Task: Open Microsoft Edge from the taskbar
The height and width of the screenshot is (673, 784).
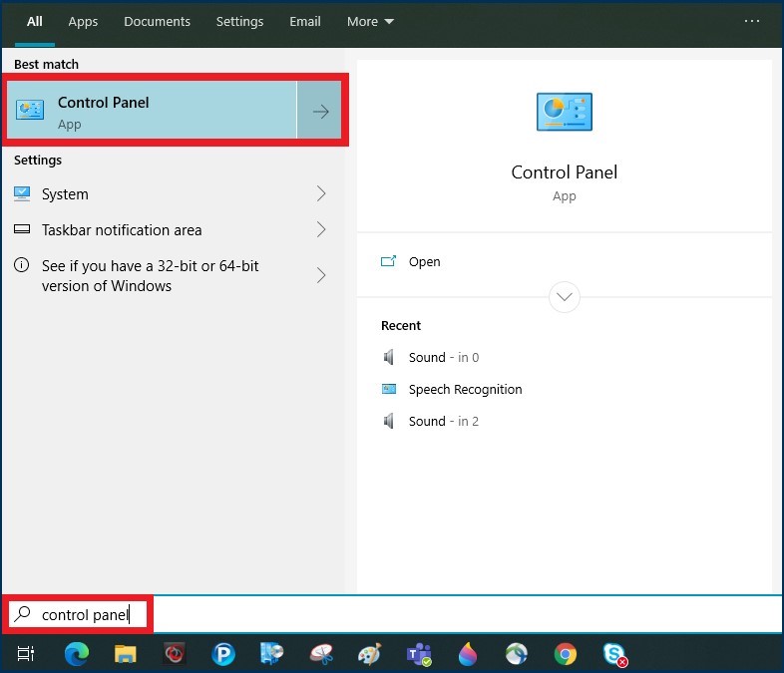Action: [76, 654]
